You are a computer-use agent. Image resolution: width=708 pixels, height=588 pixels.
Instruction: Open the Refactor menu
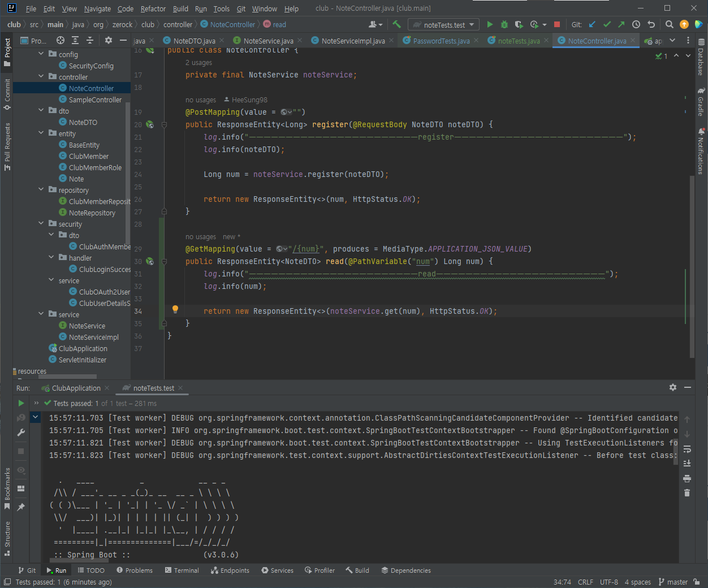(153, 8)
